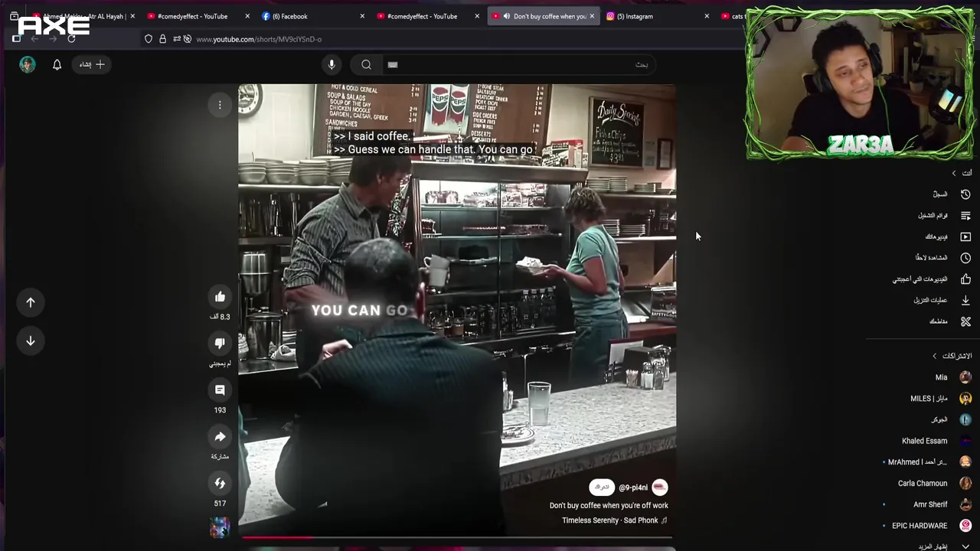The image size is (980, 551).
Task: Close the Don't buy coffee tab
Action: tap(591, 16)
